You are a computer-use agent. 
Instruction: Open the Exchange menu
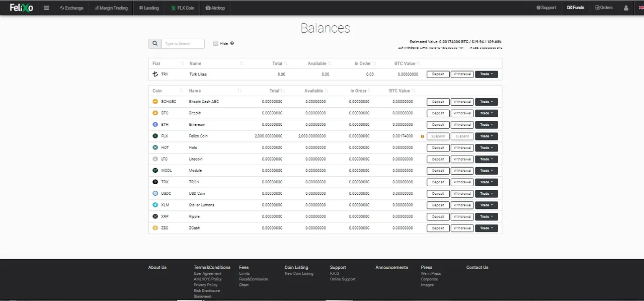[71, 8]
